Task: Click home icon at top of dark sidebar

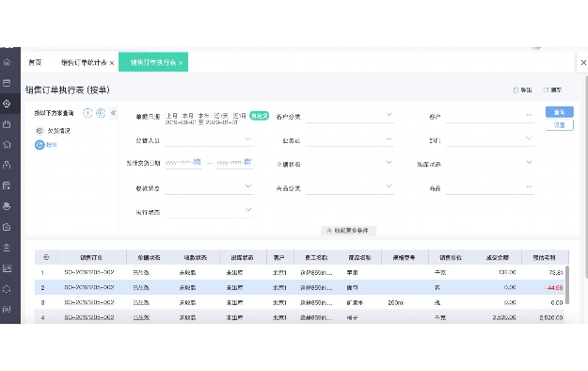Action: pos(7,62)
